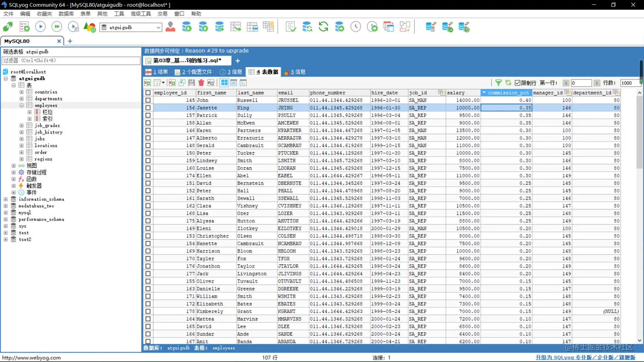Cancel changes icon in grid toolbar

pos(211,83)
